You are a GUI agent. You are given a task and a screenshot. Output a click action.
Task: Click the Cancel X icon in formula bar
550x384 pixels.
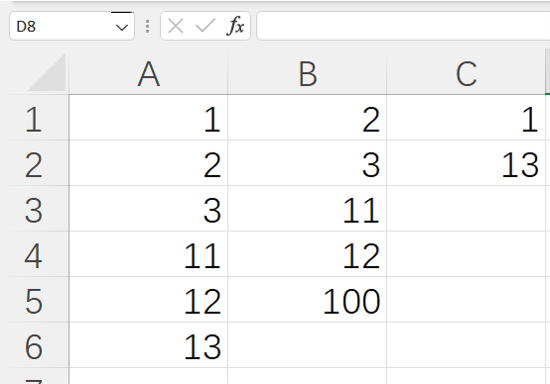pyautogui.click(x=176, y=26)
